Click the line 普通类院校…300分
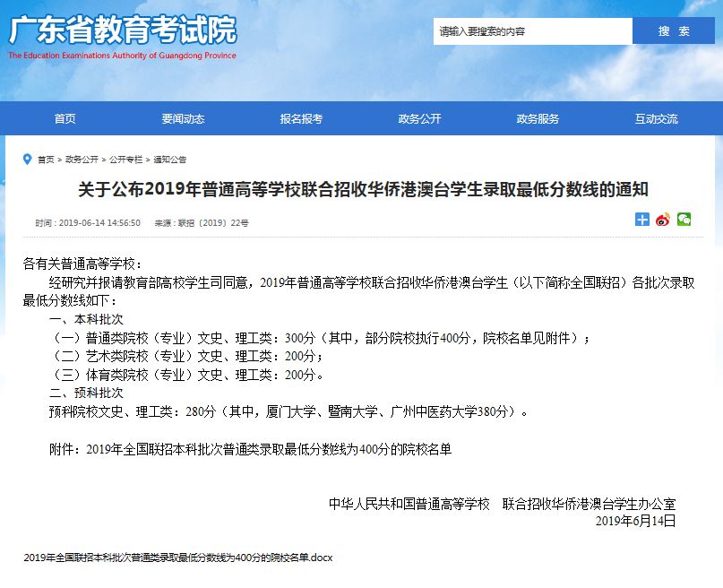This screenshot has height=588, width=723. pyautogui.click(x=319, y=338)
